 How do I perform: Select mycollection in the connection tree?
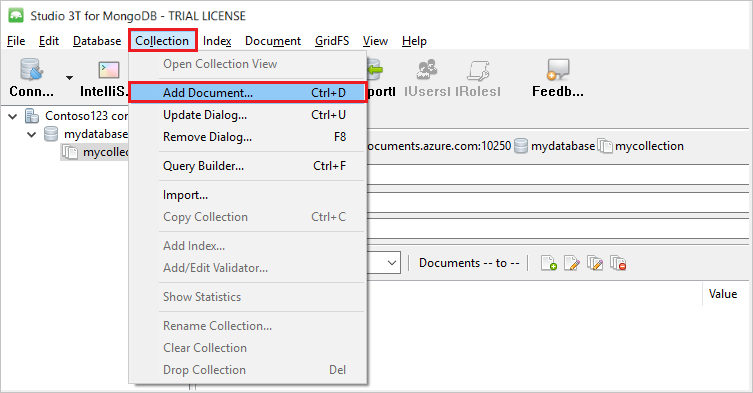(x=105, y=152)
